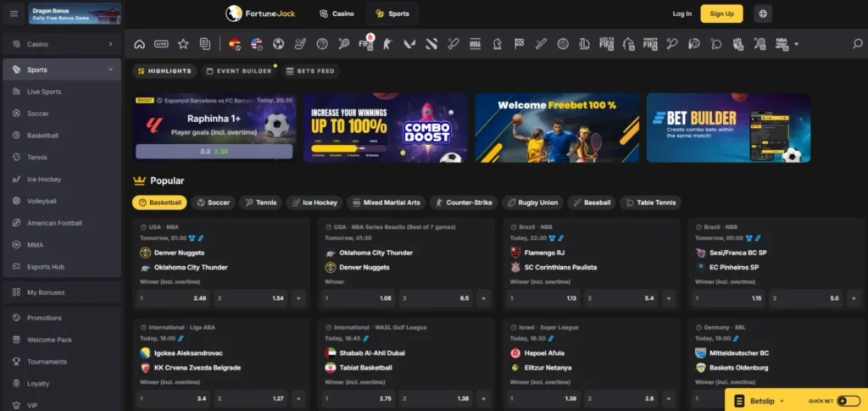The height and width of the screenshot is (411, 868).
Task: Select the Valorant icon in sports bar
Action: pyautogui.click(x=409, y=44)
